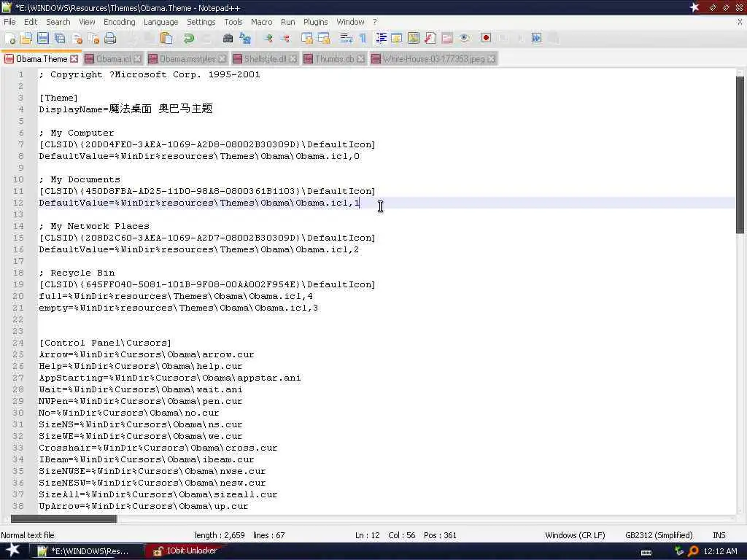Place cursor on line 24 [Control Panel\Cursors]

(x=105, y=343)
